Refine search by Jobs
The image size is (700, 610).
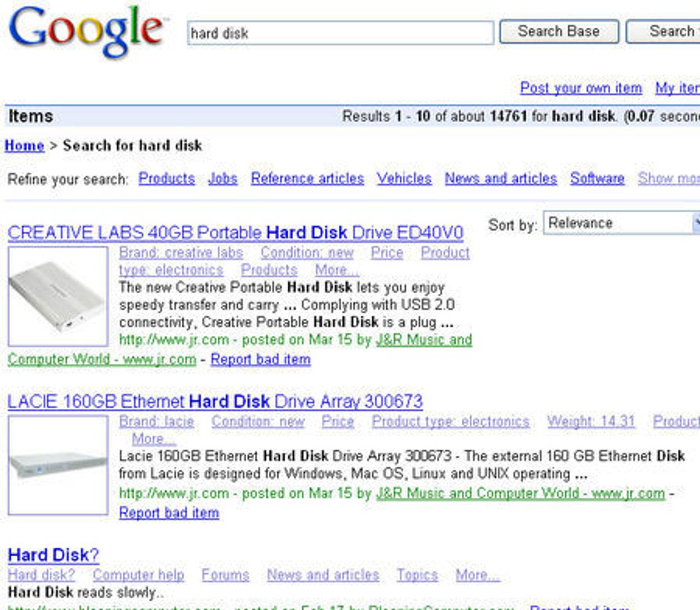(223, 179)
